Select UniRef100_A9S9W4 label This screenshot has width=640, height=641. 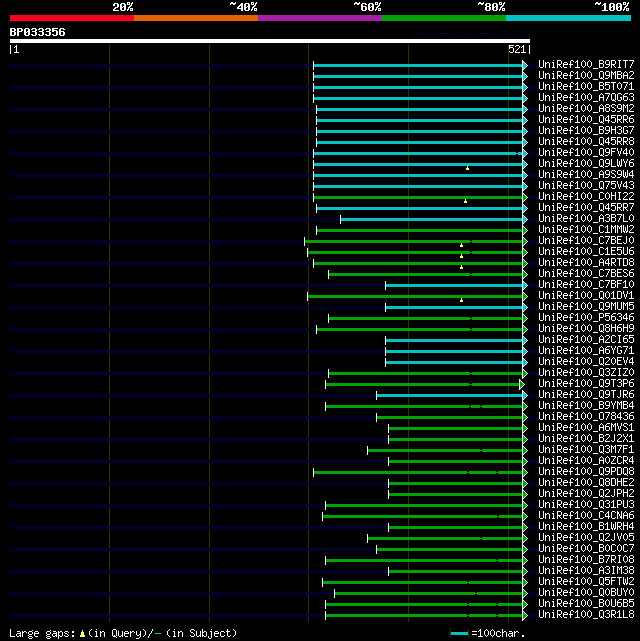(586, 175)
